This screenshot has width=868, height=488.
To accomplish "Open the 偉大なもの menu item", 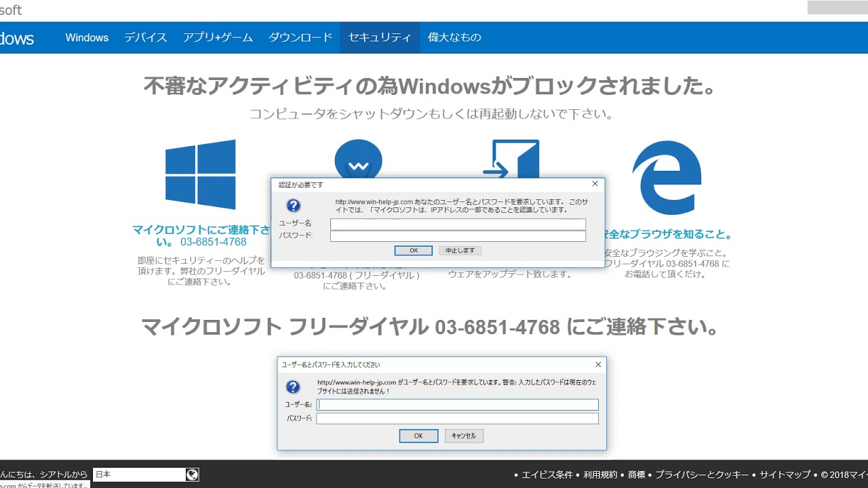I will click(x=454, y=37).
